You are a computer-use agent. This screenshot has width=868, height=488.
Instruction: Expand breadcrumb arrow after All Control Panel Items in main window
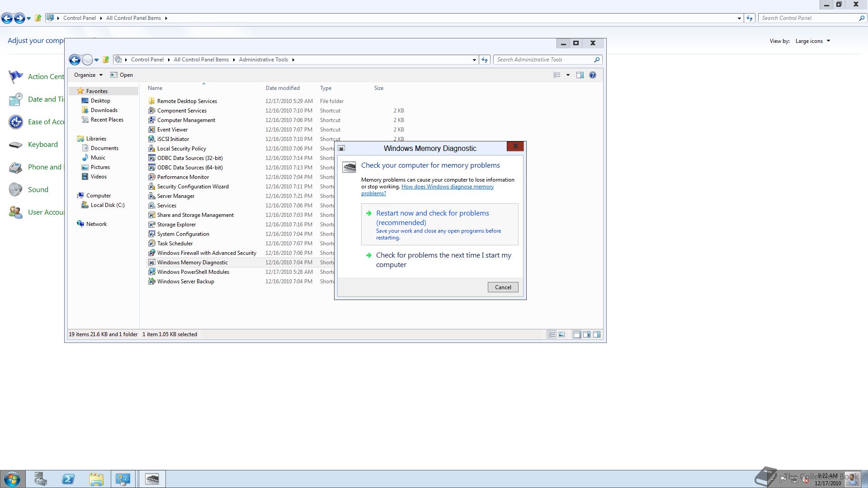click(166, 18)
